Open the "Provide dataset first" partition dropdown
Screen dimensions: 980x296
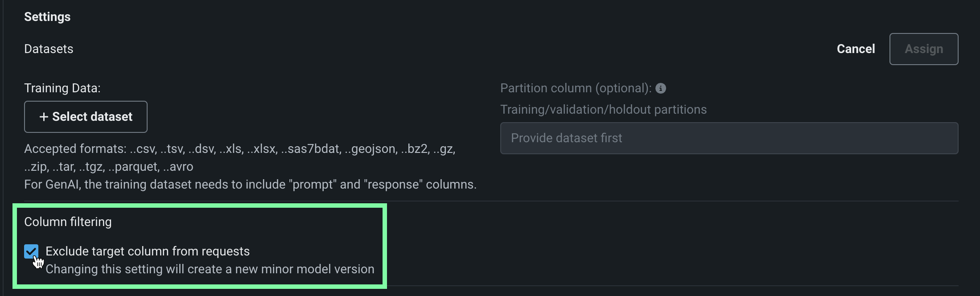[x=729, y=138]
